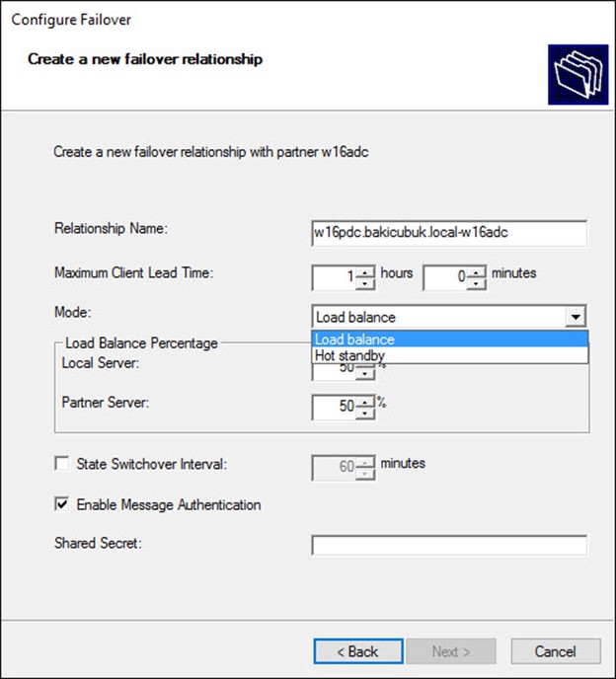Viewport: 616px width, 679px height.
Task: Increase Maximum Client Lead Time hours
Action: pyautogui.click(x=365, y=271)
